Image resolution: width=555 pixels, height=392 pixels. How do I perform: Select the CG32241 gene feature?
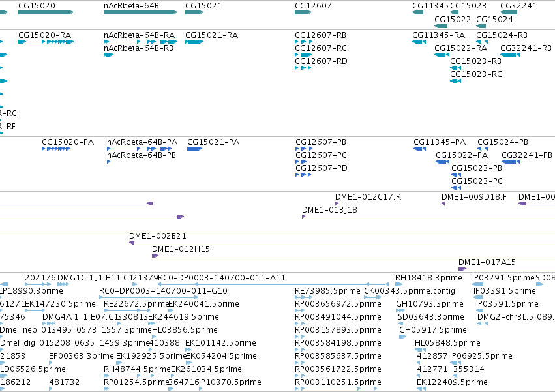pyautogui.click(x=509, y=12)
